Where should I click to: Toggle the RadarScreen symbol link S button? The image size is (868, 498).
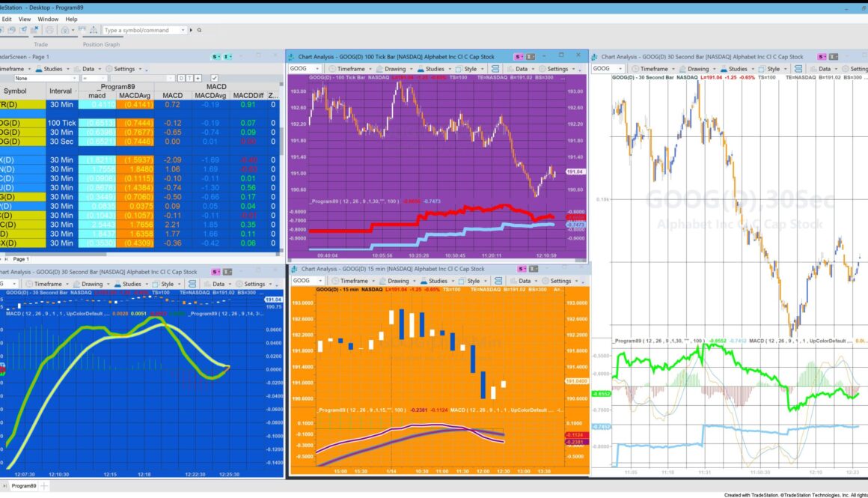pyautogui.click(x=216, y=56)
